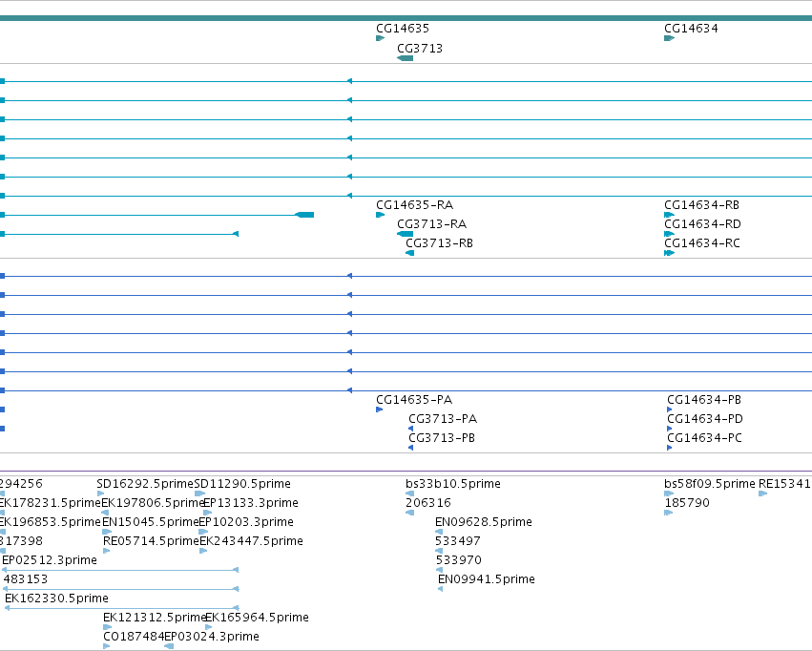
Task: Click the CG14635-PA protein arrow glyph
Action: pos(379,409)
